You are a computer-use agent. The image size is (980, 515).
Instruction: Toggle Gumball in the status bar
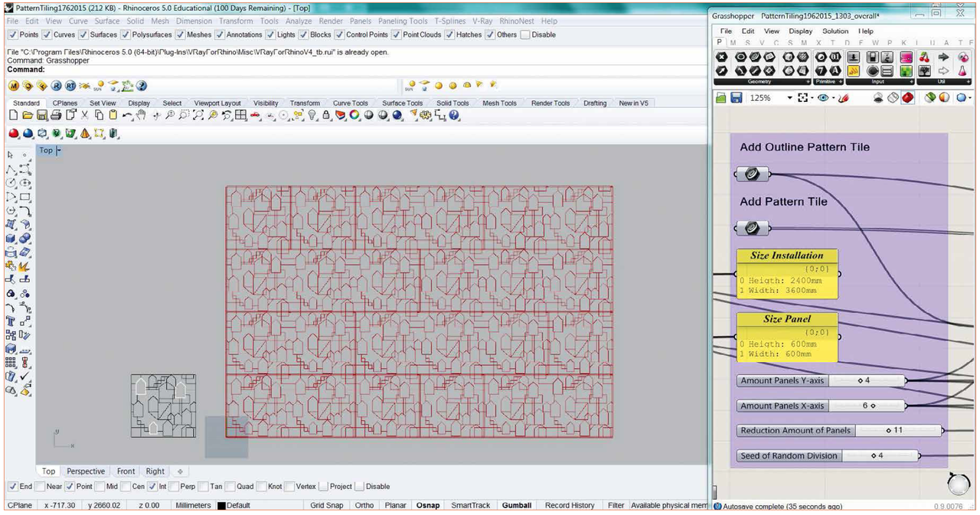pos(516,505)
